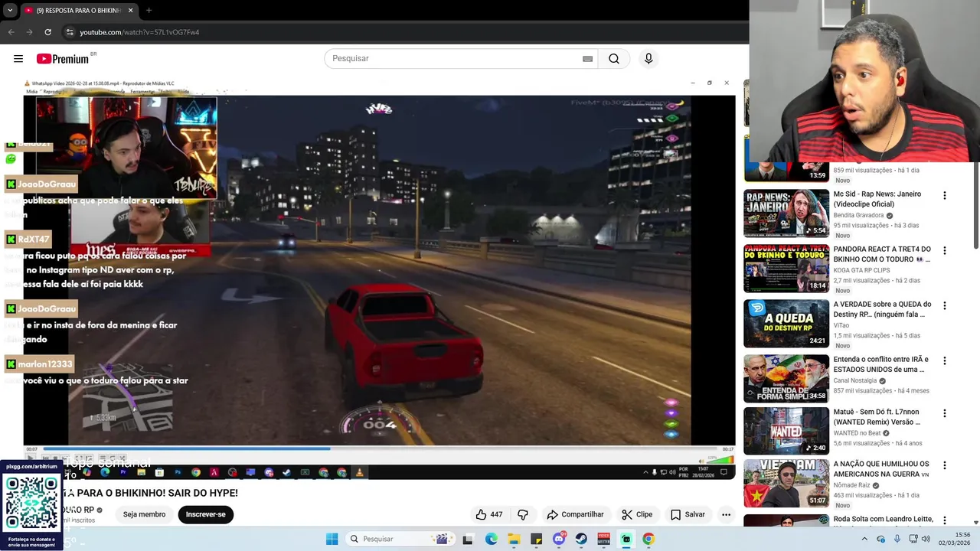Viewport: 980px width, 551px height.
Task: Open Task View from taskbar
Action: coord(468,539)
